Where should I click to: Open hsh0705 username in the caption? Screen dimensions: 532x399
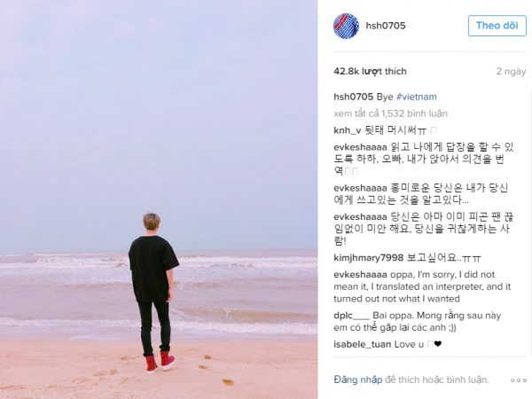tap(353, 97)
